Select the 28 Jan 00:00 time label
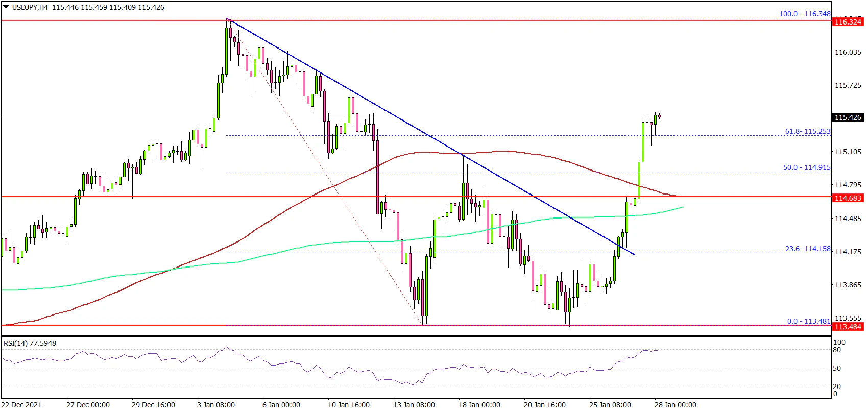This screenshot has width=868, height=412. pyautogui.click(x=675, y=405)
